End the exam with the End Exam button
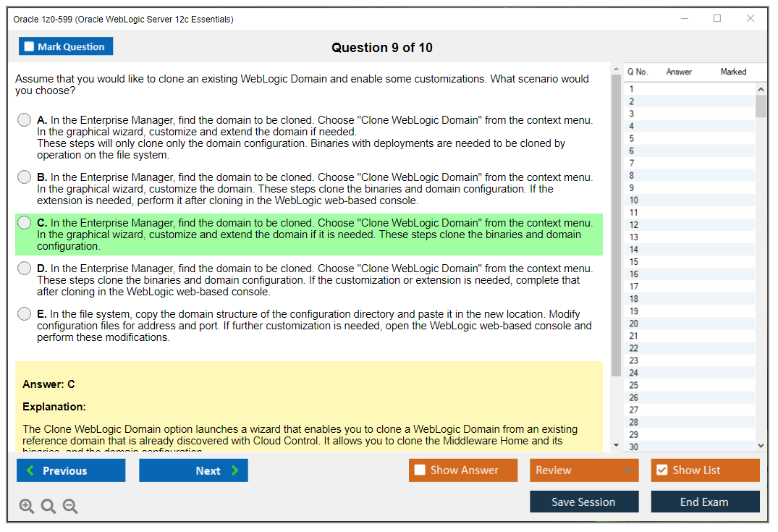The width and height of the screenshot is (778, 532). pos(705,502)
